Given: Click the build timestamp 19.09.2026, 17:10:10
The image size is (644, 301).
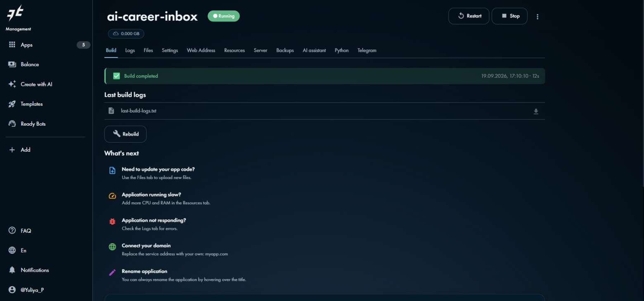Looking at the screenshot, I should (505, 76).
